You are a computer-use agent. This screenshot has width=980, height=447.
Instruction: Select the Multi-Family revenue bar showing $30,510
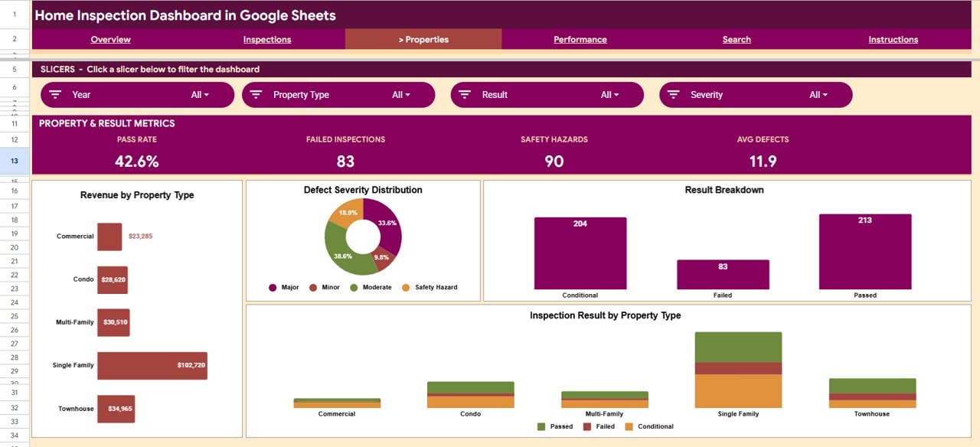coord(113,322)
